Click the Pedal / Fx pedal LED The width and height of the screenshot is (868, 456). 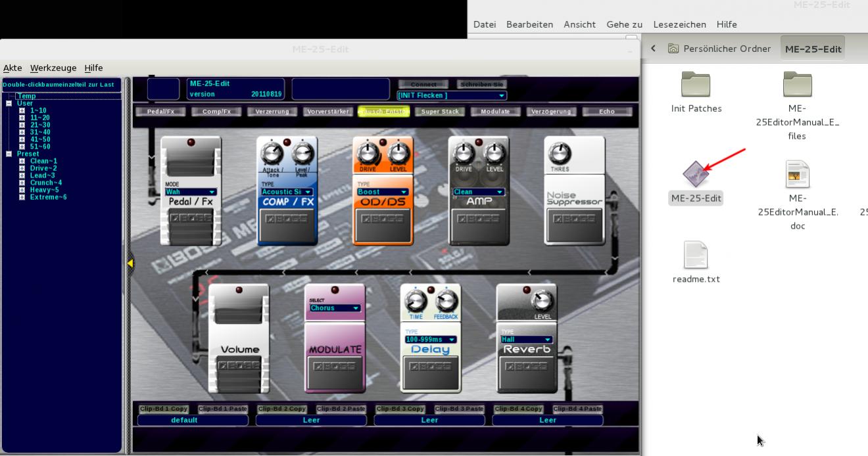point(191,142)
